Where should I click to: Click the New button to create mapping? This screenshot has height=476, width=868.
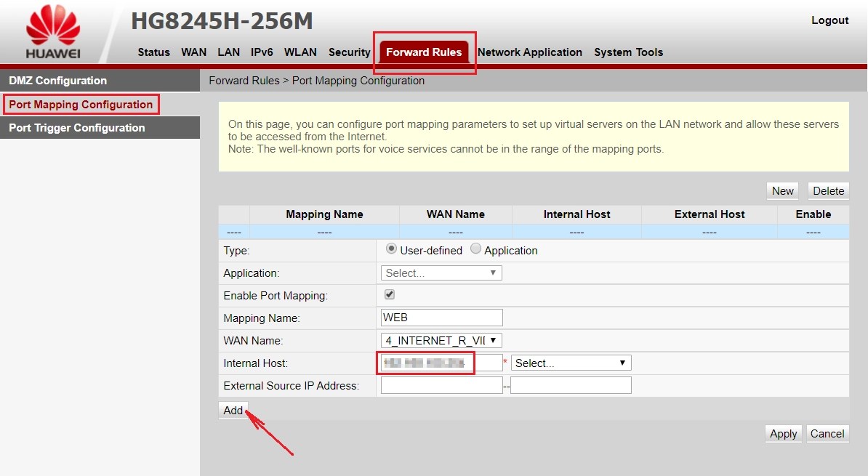click(x=781, y=190)
